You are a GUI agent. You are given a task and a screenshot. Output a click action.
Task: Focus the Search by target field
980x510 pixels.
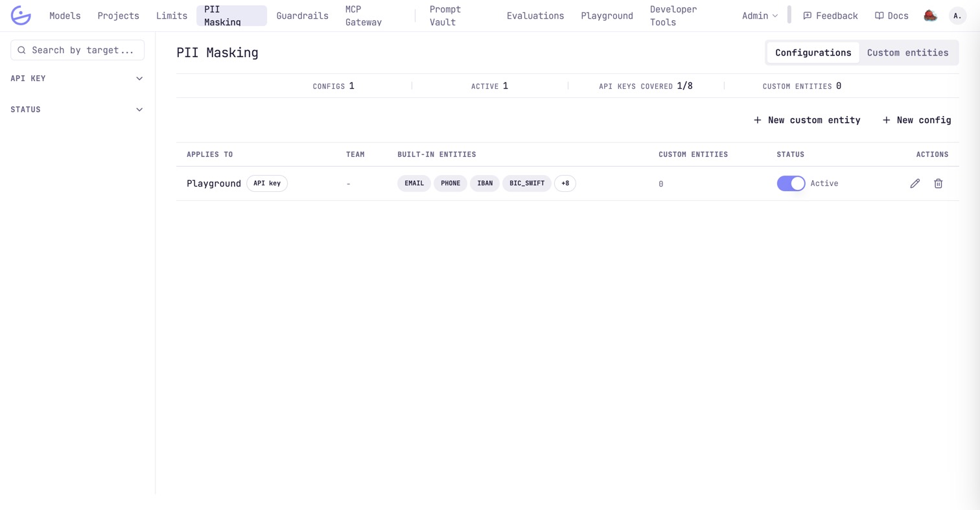pyautogui.click(x=77, y=50)
